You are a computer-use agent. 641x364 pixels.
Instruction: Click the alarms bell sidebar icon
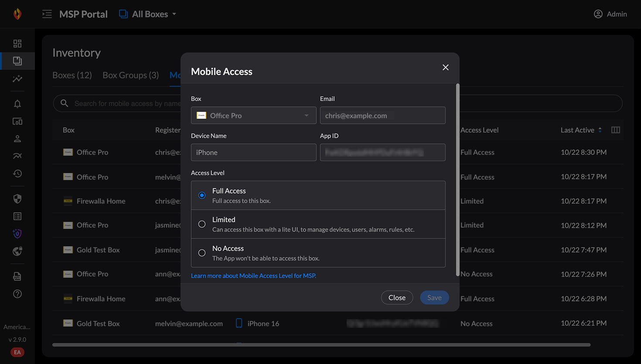(17, 104)
